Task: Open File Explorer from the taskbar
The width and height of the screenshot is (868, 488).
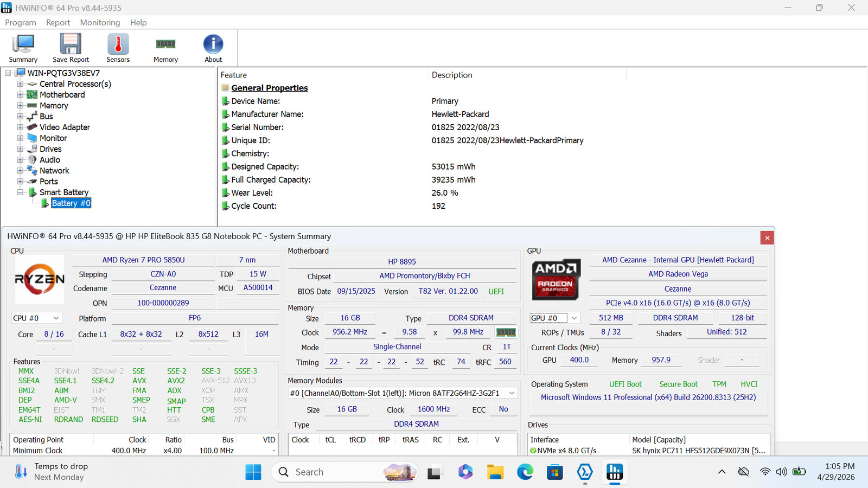Action: 495,472
